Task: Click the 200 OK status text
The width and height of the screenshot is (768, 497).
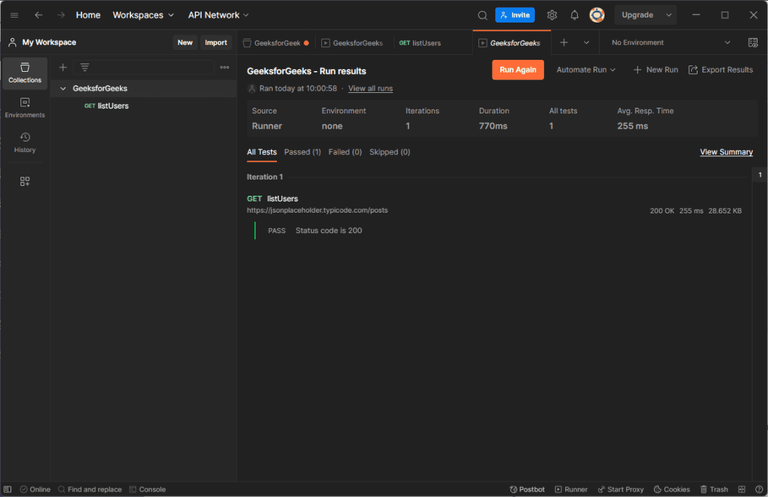Action: [x=662, y=211]
